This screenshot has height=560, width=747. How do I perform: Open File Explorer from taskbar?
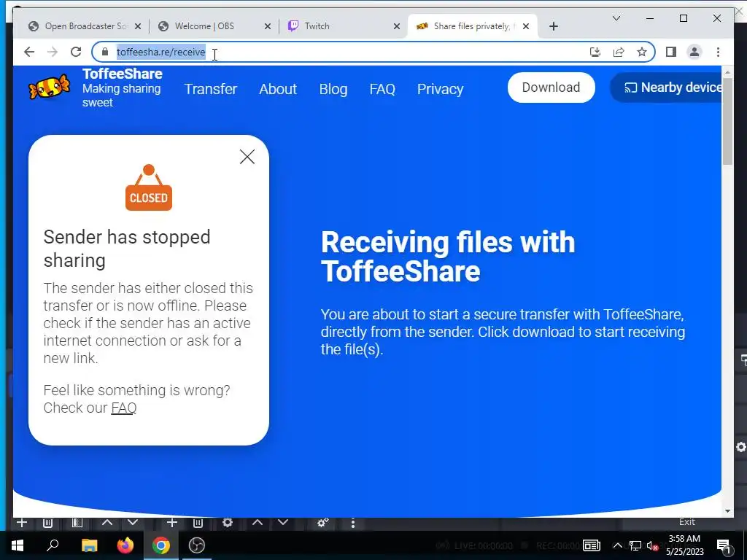click(x=89, y=545)
